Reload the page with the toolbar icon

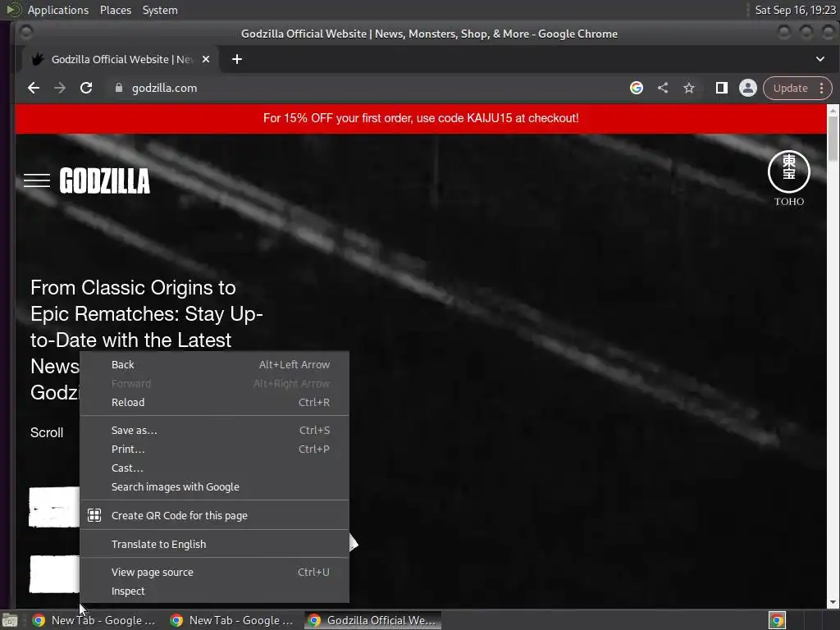pos(85,88)
